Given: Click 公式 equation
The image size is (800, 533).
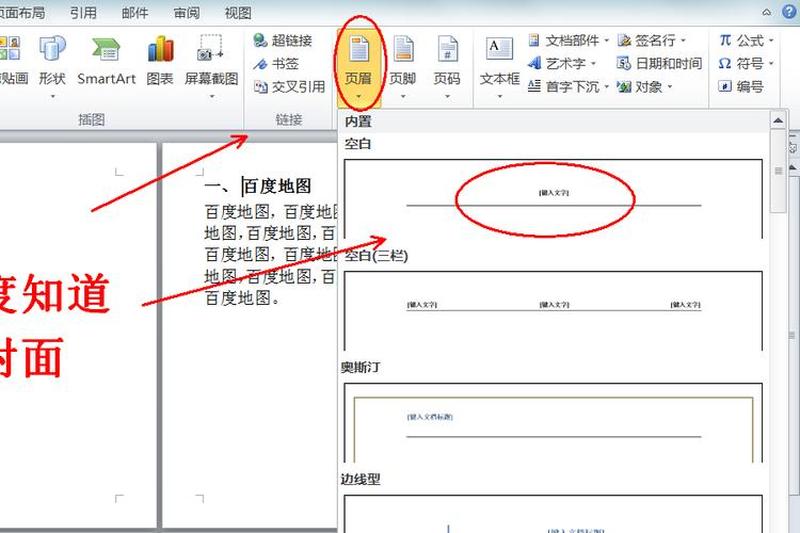Looking at the screenshot, I should tap(741, 40).
